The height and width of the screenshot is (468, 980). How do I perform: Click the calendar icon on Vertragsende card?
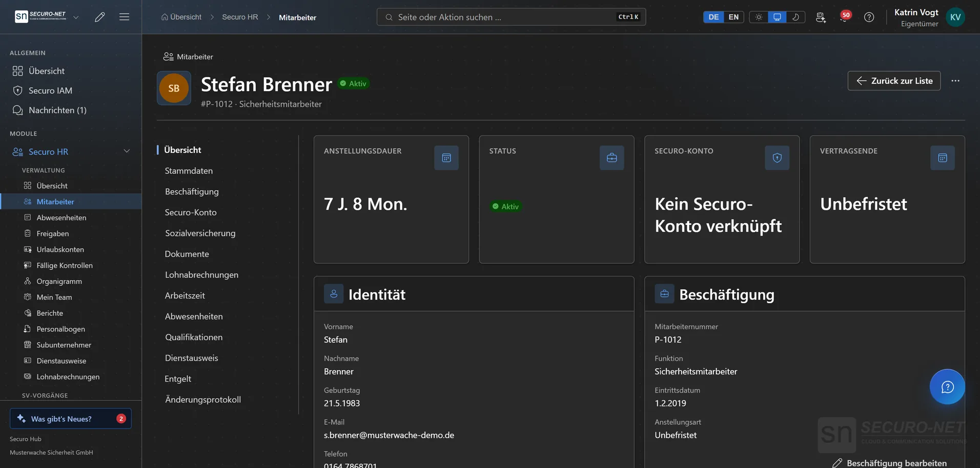click(942, 158)
